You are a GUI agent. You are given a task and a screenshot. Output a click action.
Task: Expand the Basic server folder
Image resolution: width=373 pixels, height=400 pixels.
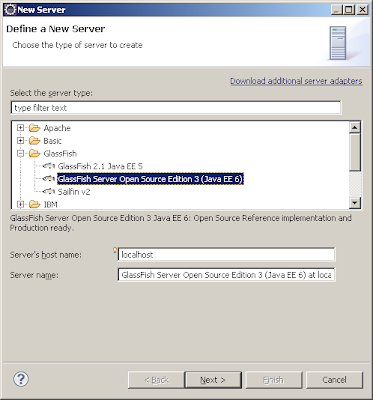click(x=21, y=141)
